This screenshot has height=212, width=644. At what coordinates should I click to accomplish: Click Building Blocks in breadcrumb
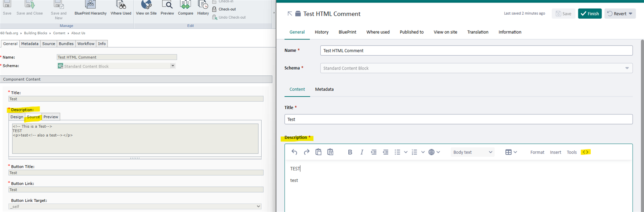35,33
